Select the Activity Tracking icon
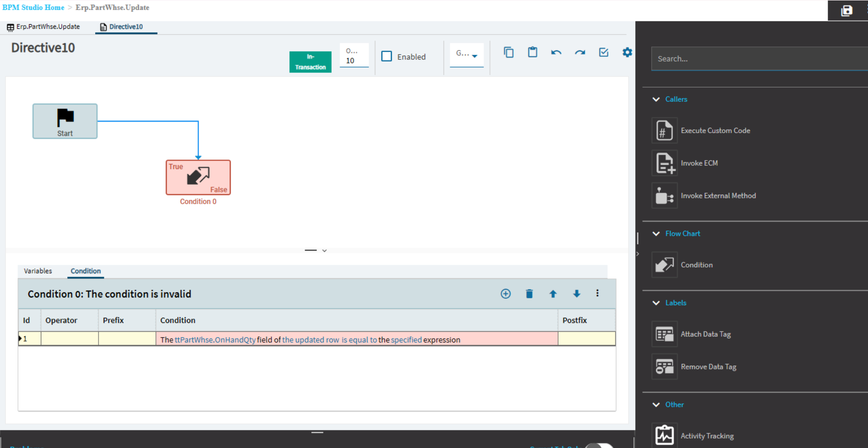The width and height of the screenshot is (868, 448). pos(664,435)
